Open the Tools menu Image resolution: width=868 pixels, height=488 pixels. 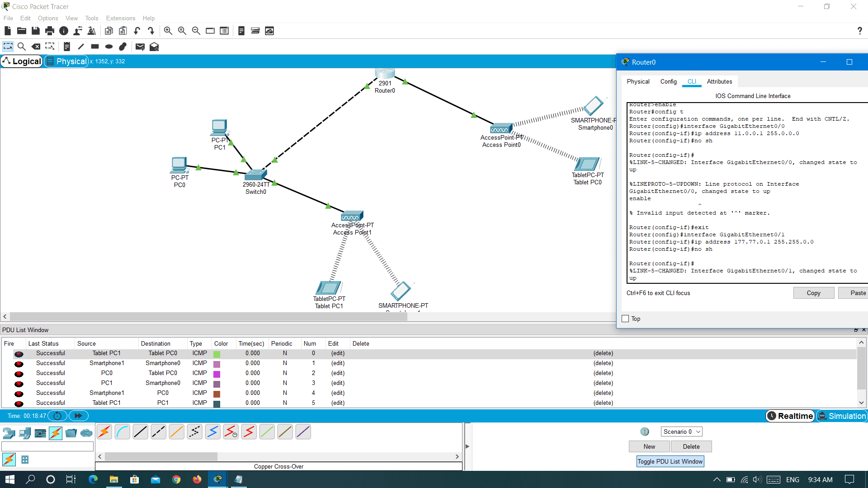click(92, 18)
